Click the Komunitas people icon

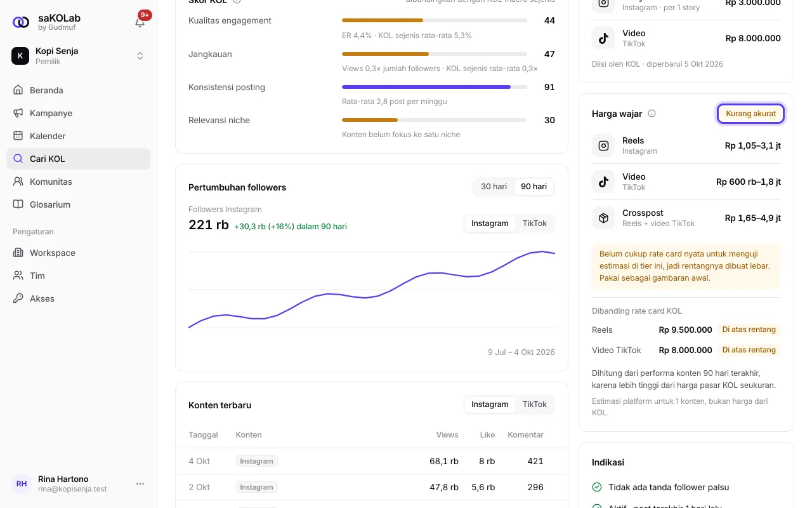[18, 182]
